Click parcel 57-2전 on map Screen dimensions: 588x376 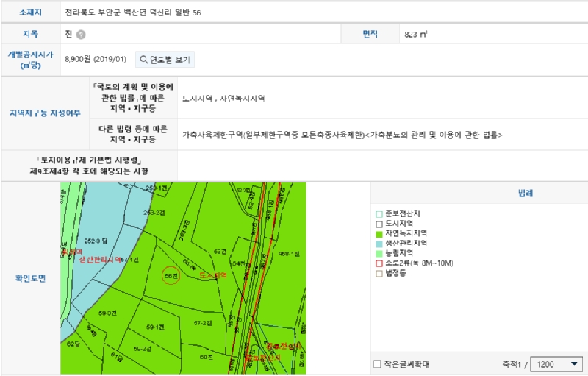(203, 323)
